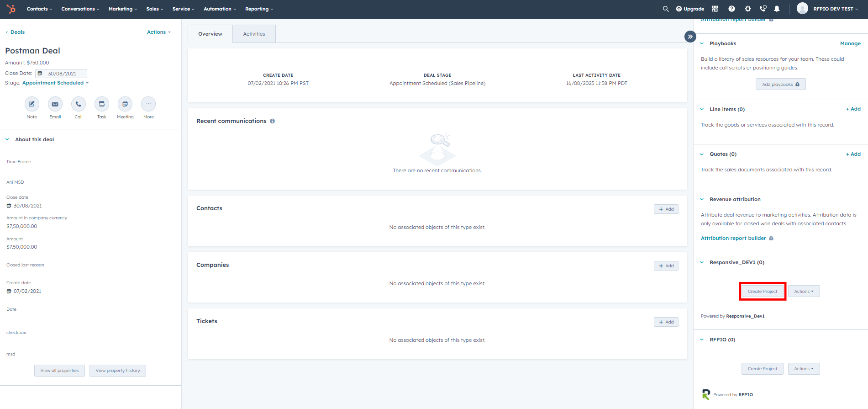Select the Overview tab
Viewport: 868px width, 409px height.
(210, 34)
